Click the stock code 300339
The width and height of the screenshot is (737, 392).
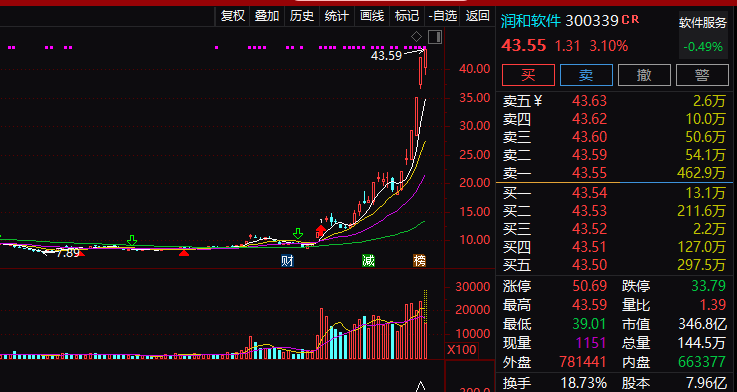tap(591, 21)
